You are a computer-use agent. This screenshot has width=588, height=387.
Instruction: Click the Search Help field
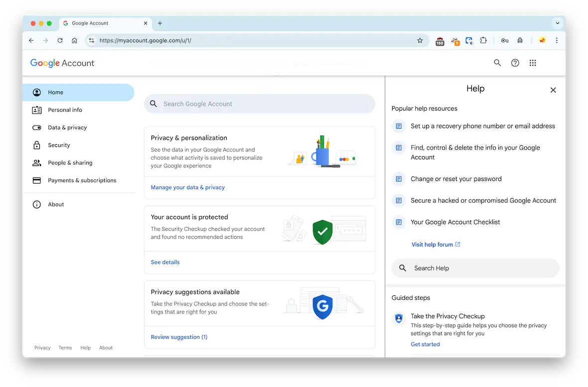pyautogui.click(x=475, y=268)
